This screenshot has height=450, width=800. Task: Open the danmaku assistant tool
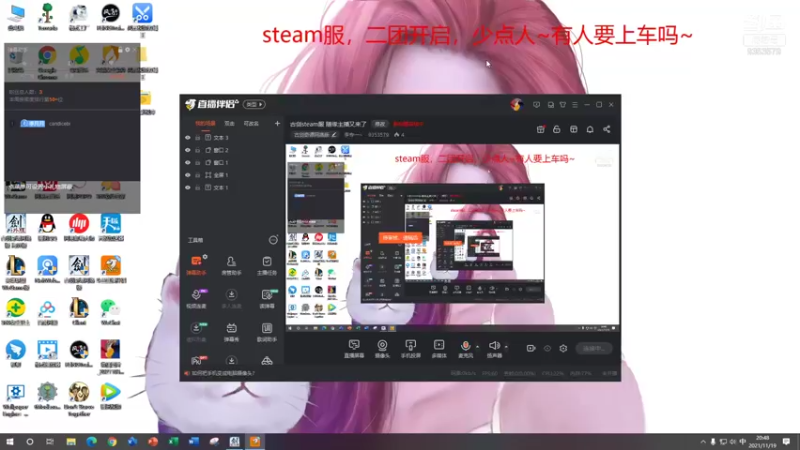pyautogui.click(x=196, y=266)
